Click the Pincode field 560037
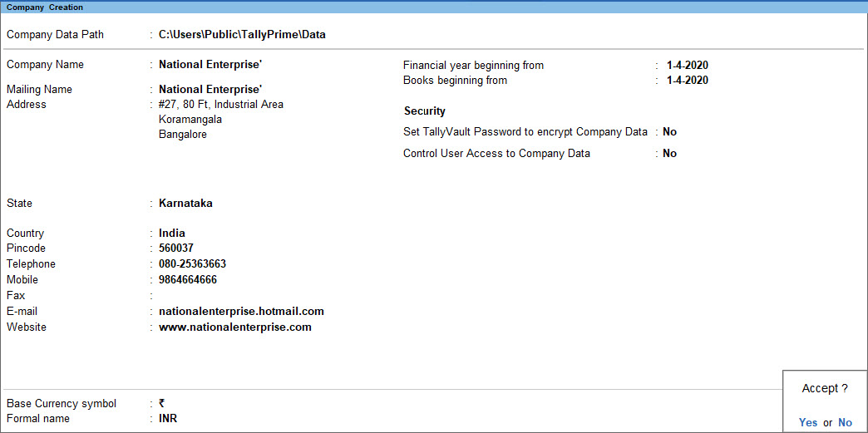 pos(176,248)
